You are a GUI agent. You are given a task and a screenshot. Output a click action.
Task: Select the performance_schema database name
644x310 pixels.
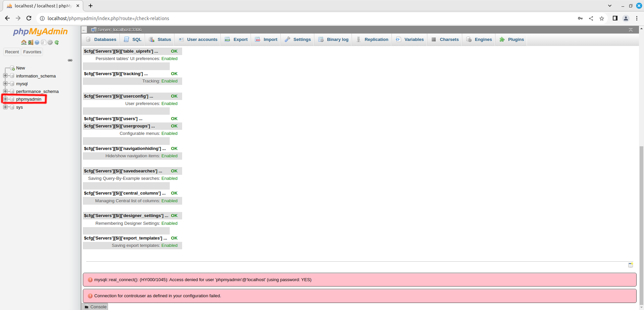tap(37, 91)
